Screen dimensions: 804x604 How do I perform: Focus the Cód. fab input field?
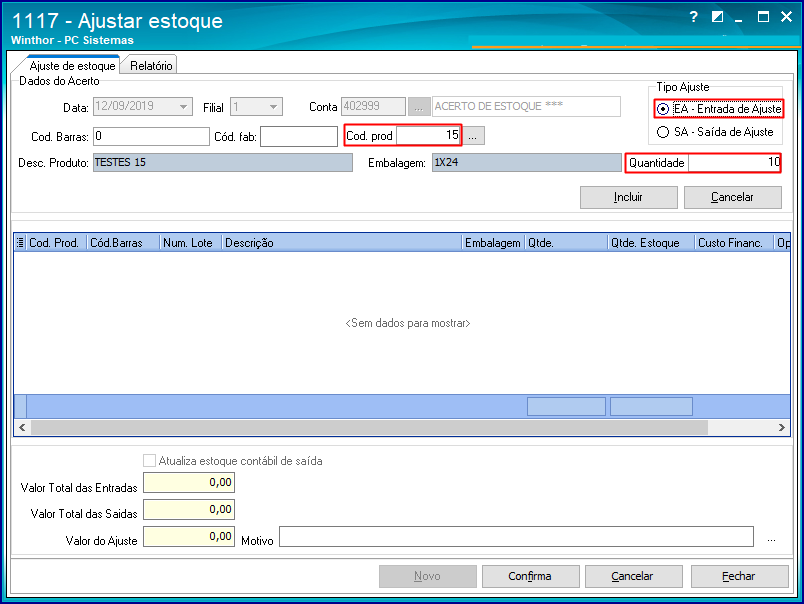(x=298, y=136)
